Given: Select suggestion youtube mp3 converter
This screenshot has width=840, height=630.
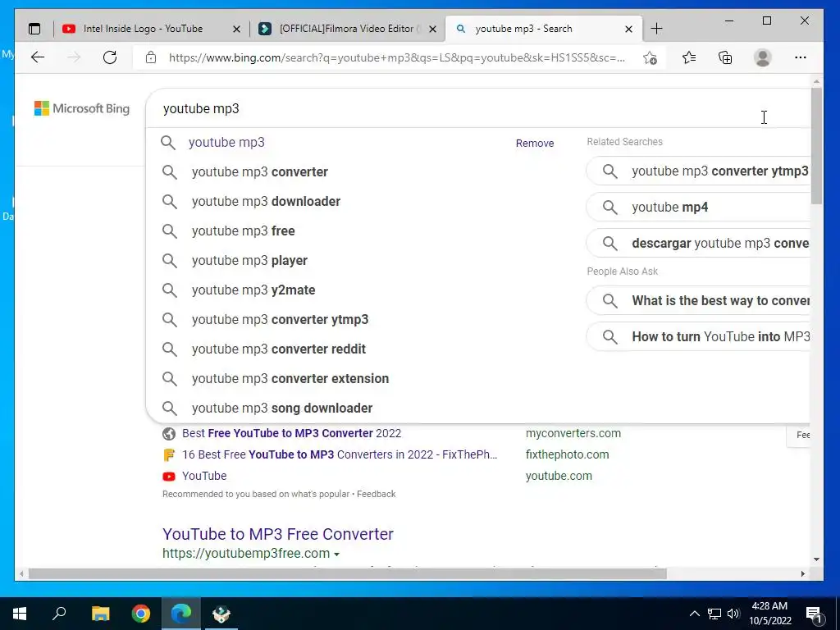Looking at the screenshot, I should pos(260,172).
